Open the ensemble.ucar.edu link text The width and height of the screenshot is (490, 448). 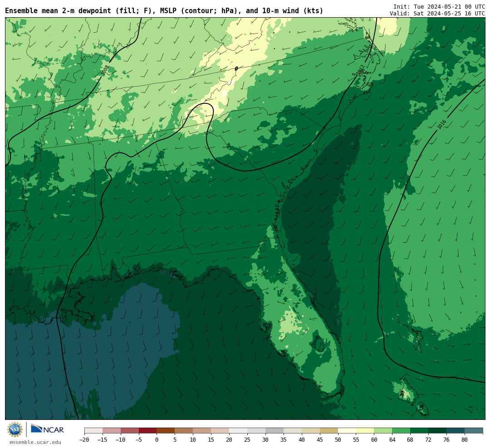pos(35,442)
